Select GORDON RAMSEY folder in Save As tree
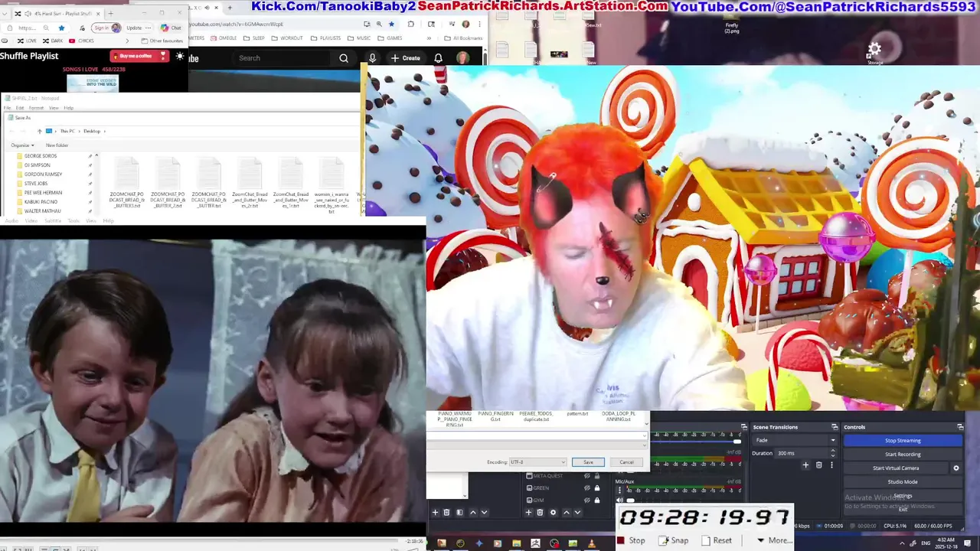 point(43,174)
